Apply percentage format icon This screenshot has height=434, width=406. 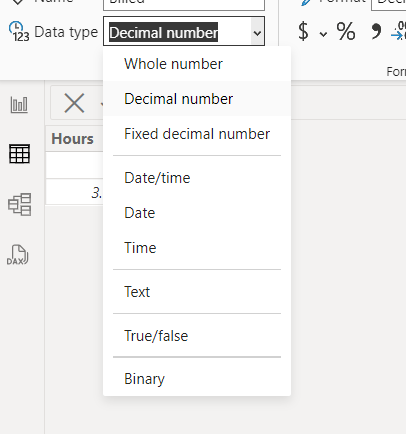click(x=346, y=31)
